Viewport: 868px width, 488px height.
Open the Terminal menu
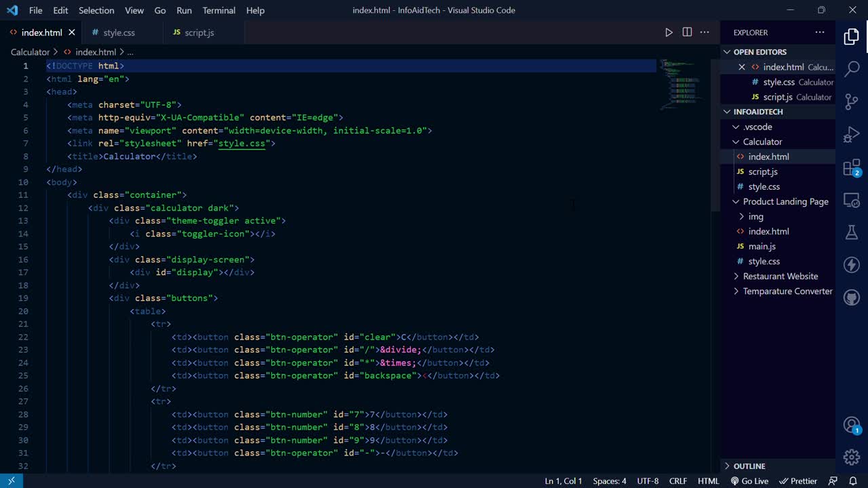pos(219,10)
